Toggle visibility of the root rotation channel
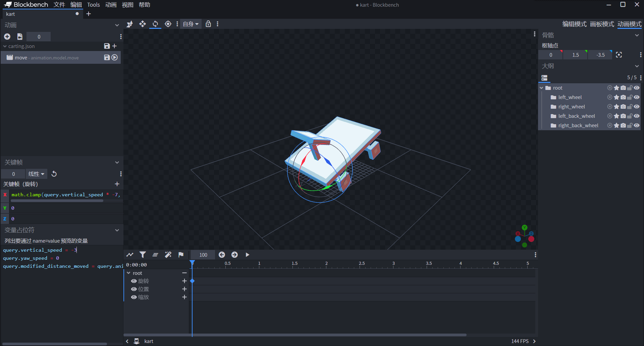The width and height of the screenshot is (644, 346). 134,281
